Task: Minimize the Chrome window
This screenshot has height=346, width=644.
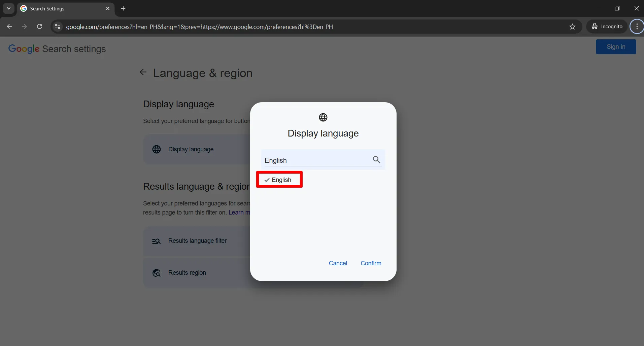Action: click(598, 8)
